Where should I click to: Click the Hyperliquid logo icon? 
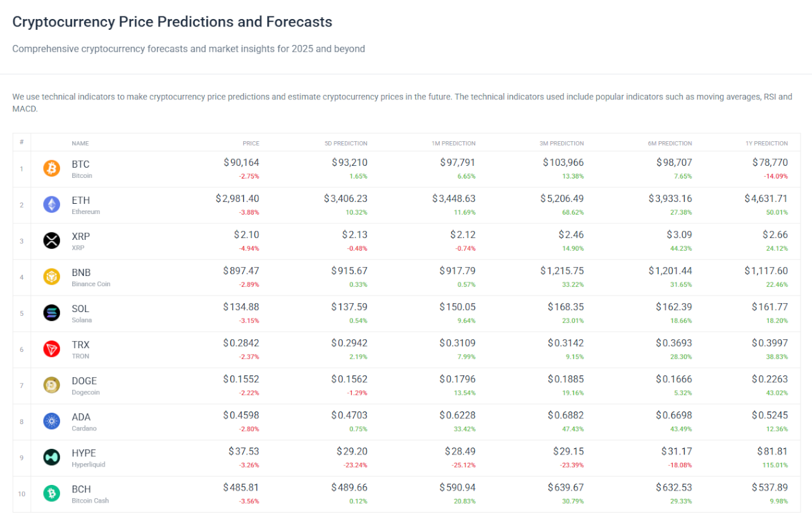click(51, 457)
